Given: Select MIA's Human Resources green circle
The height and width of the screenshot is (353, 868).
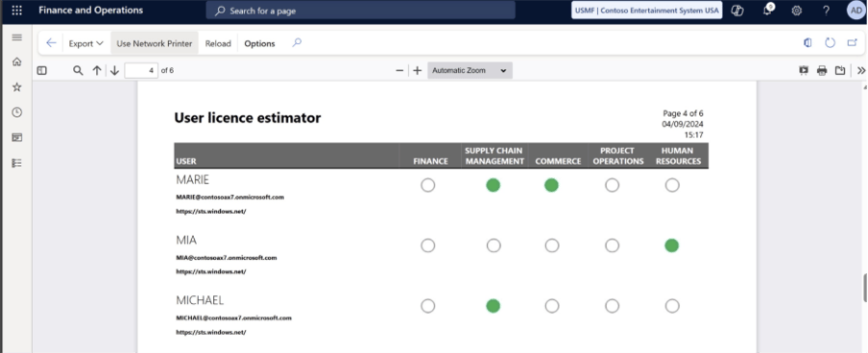Looking at the screenshot, I should click(x=671, y=246).
